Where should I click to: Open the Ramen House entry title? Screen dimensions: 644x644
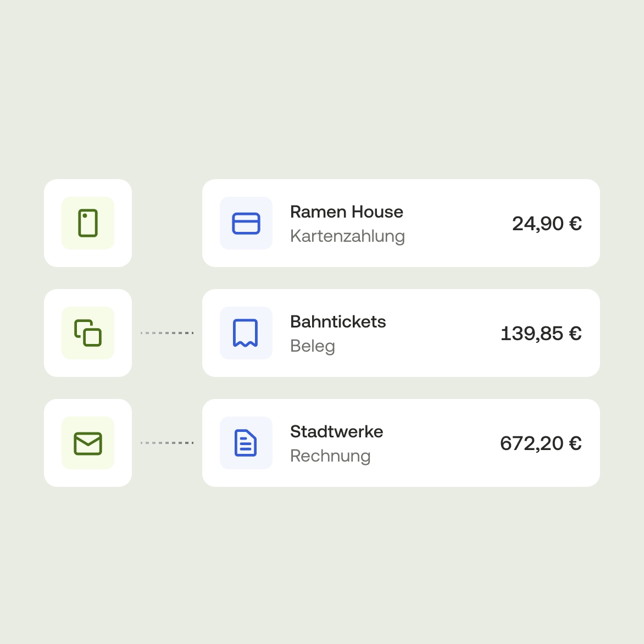[346, 212]
